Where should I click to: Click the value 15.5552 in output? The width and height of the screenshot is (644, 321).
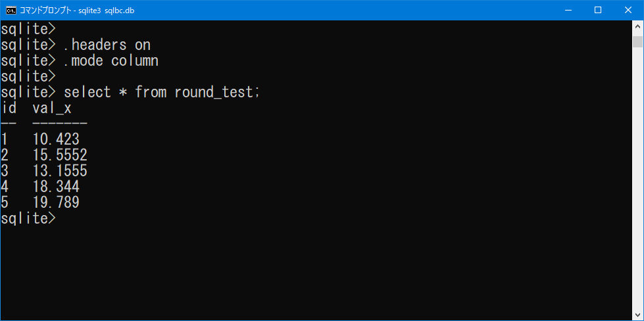tap(60, 155)
